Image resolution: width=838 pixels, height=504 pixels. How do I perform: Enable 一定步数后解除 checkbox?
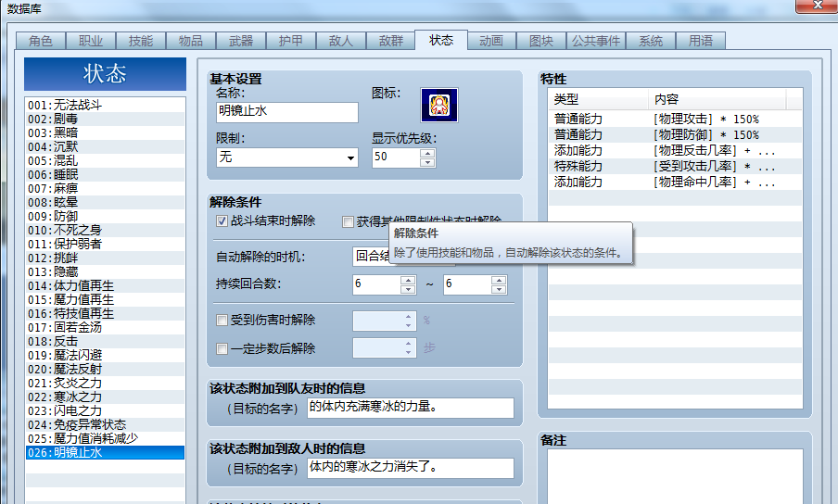(222, 349)
